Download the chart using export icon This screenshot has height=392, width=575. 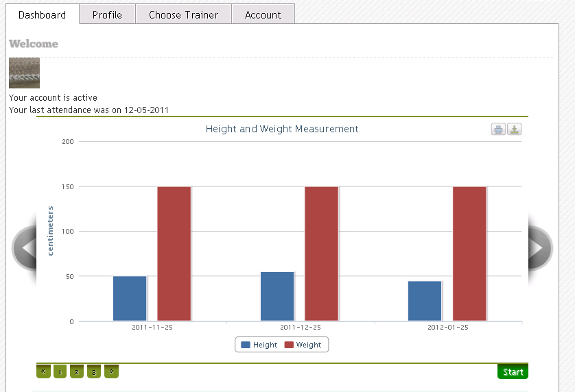tap(515, 130)
